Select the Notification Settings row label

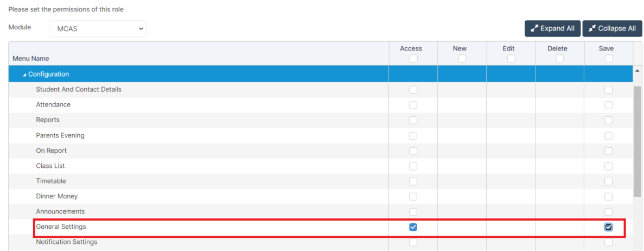pyautogui.click(x=67, y=242)
